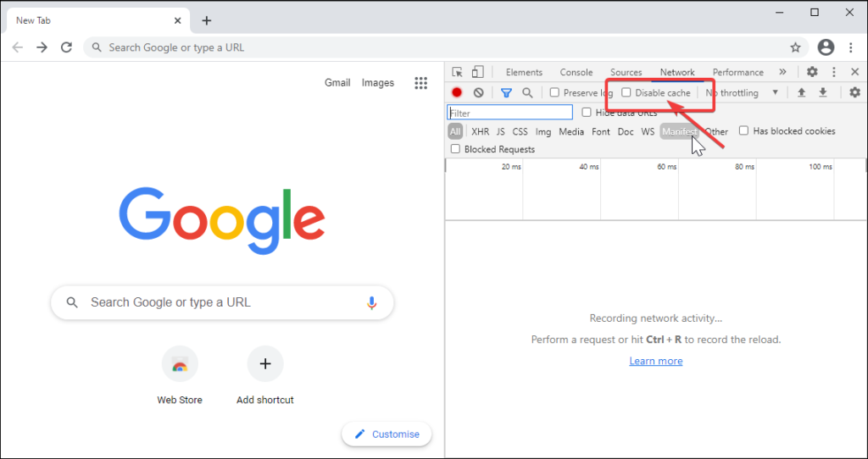Filter requests by Font
Viewport: 868px width, 459px height.
(x=601, y=131)
